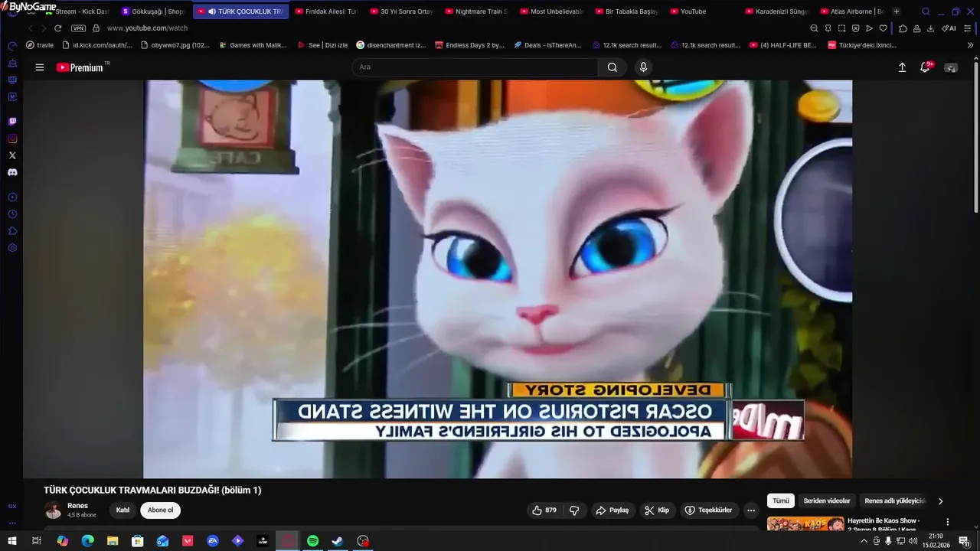This screenshot has height=551, width=980.
Task: Share the video with the Paylaş button
Action: 612,510
